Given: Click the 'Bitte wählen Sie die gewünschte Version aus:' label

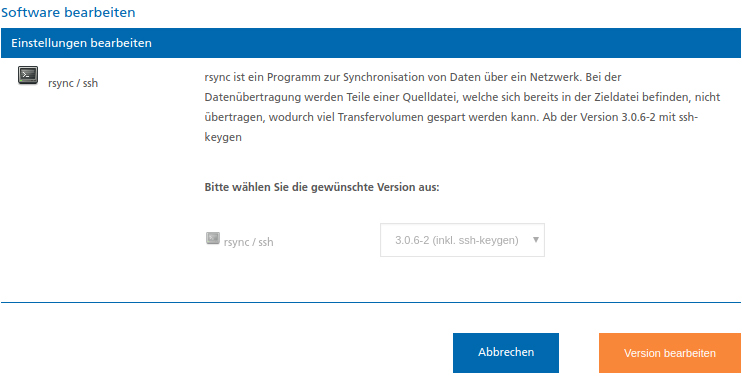Looking at the screenshot, I should tap(322, 187).
